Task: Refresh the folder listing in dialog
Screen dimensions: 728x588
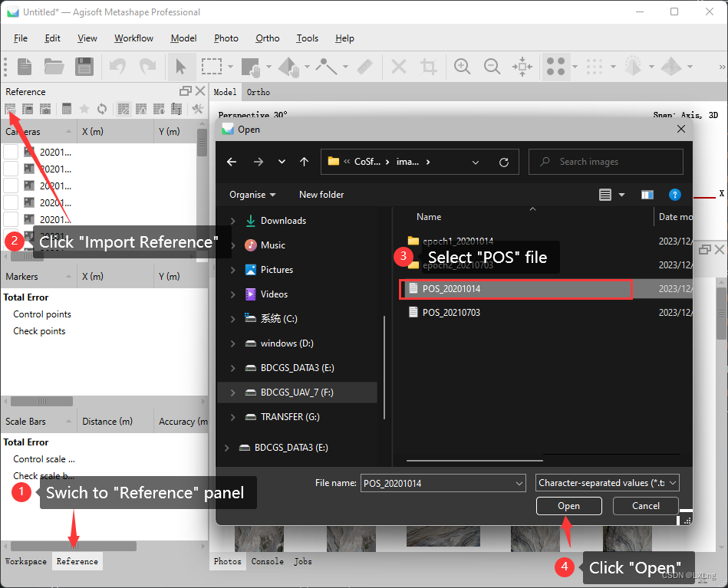Action: (x=504, y=162)
